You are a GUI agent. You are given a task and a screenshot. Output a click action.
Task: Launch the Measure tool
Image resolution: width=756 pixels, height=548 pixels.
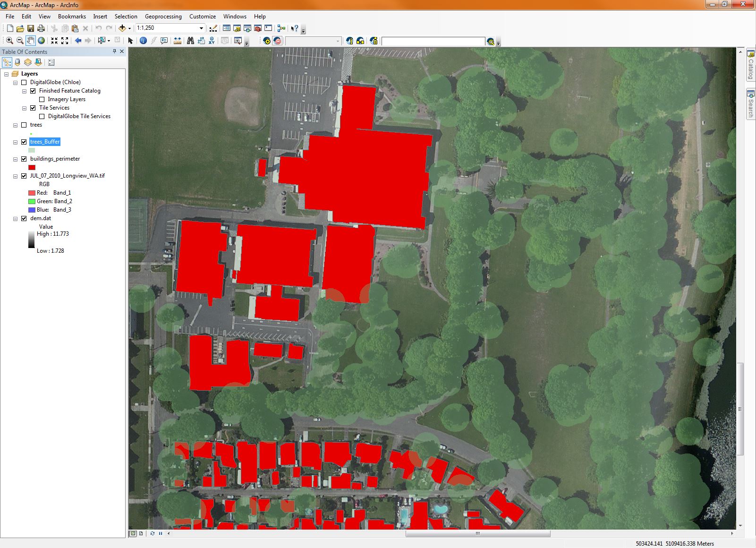(x=177, y=41)
